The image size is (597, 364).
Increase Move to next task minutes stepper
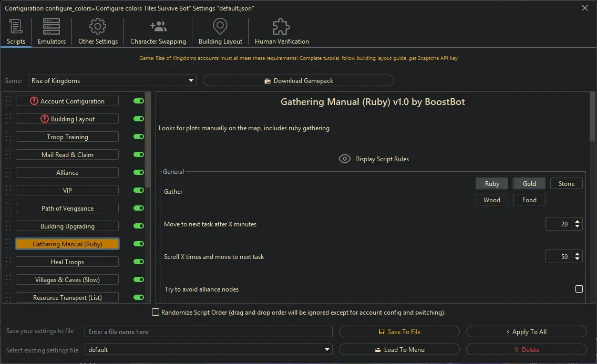[577, 221]
